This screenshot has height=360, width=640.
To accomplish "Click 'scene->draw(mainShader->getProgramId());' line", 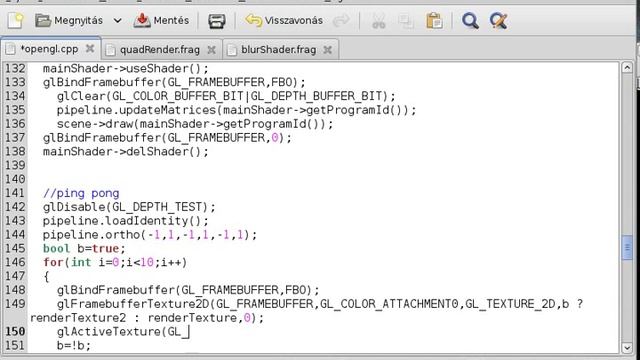I will tap(195, 124).
